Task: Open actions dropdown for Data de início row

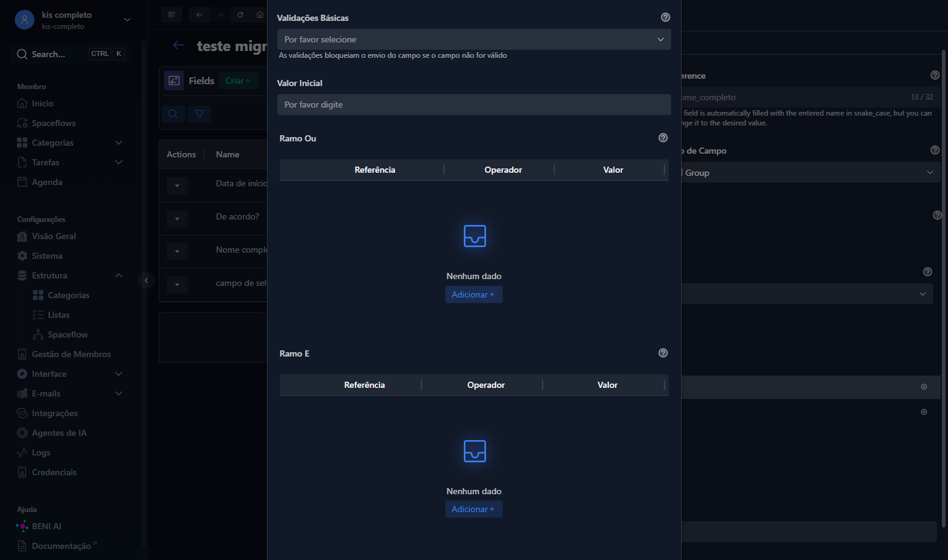Action: click(177, 185)
